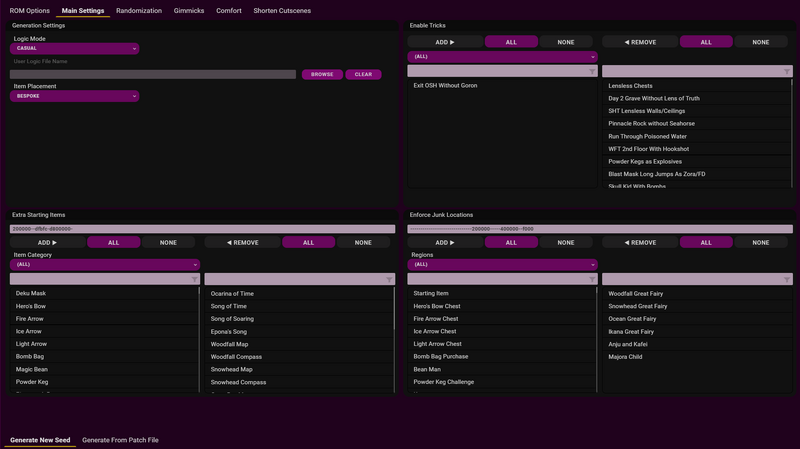The image size is (800, 449).
Task: Click filter icon on available junk locations
Action: tap(592, 279)
